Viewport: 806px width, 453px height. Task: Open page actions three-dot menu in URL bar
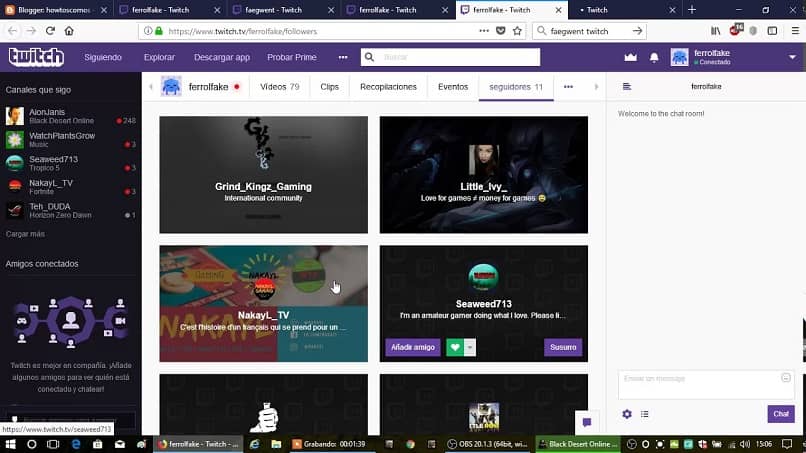(x=484, y=31)
